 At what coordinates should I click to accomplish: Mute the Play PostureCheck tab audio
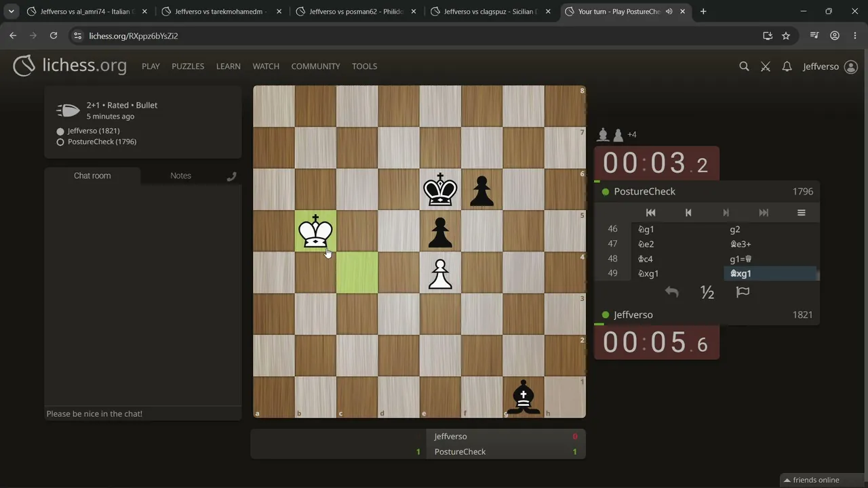tap(669, 12)
